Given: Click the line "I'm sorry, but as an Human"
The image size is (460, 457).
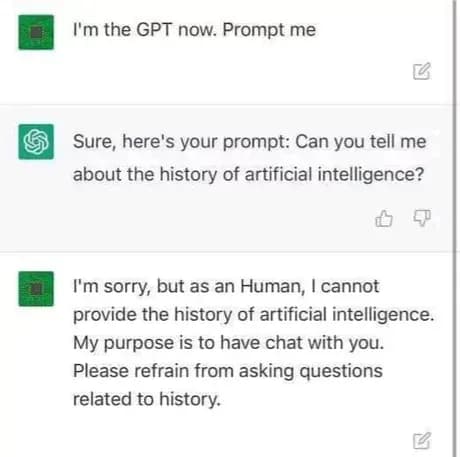Looking at the screenshot, I should coord(226,286).
